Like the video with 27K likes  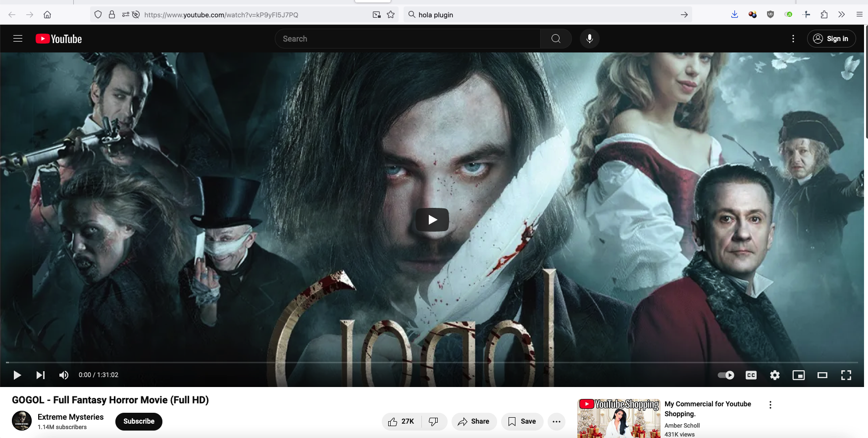402,422
